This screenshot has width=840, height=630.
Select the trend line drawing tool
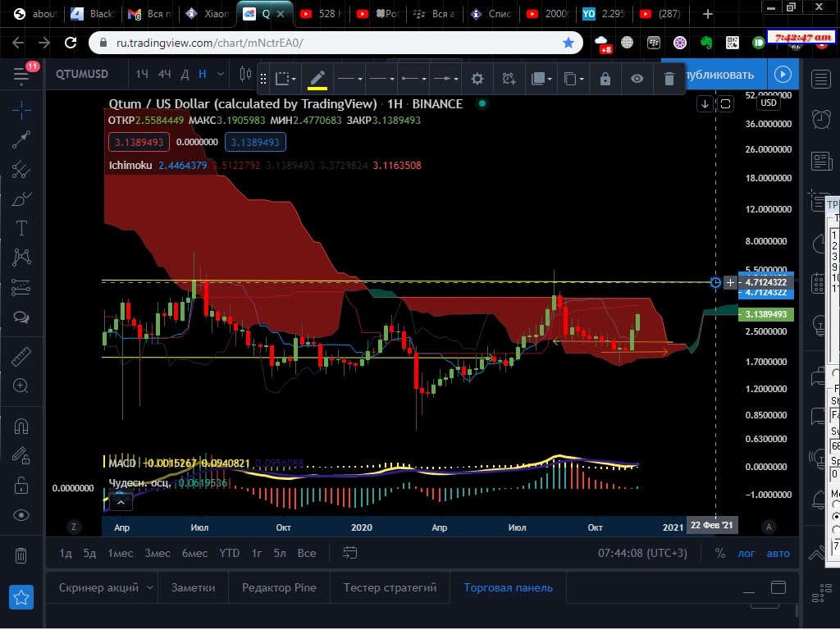click(21, 139)
